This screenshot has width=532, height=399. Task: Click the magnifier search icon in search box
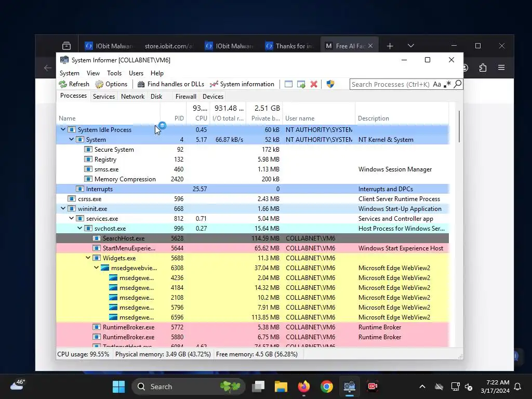[457, 84]
